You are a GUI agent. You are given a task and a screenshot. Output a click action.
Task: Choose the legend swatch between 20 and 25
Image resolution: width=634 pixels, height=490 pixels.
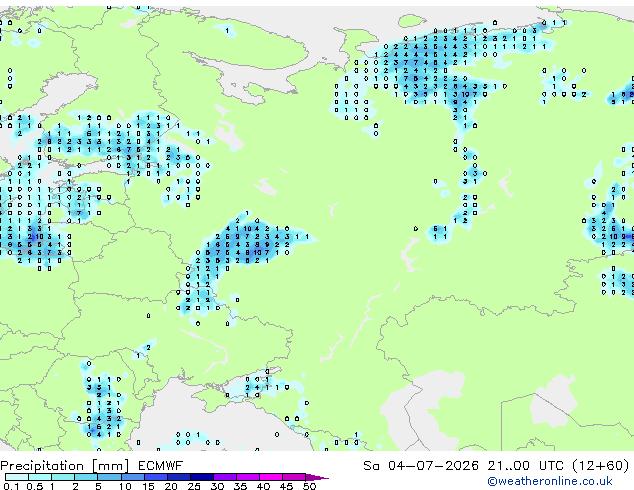point(179,477)
